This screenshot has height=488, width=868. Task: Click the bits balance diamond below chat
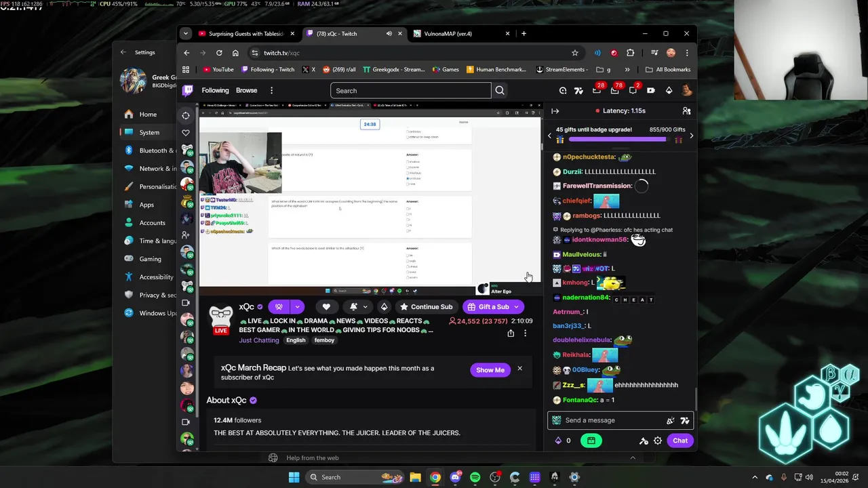pos(558,441)
